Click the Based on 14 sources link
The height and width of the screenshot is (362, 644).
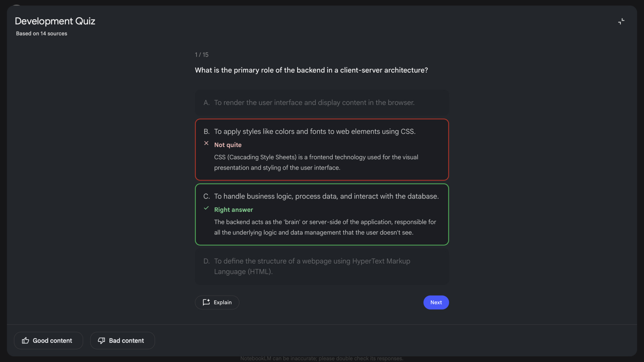[x=41, y=34]
